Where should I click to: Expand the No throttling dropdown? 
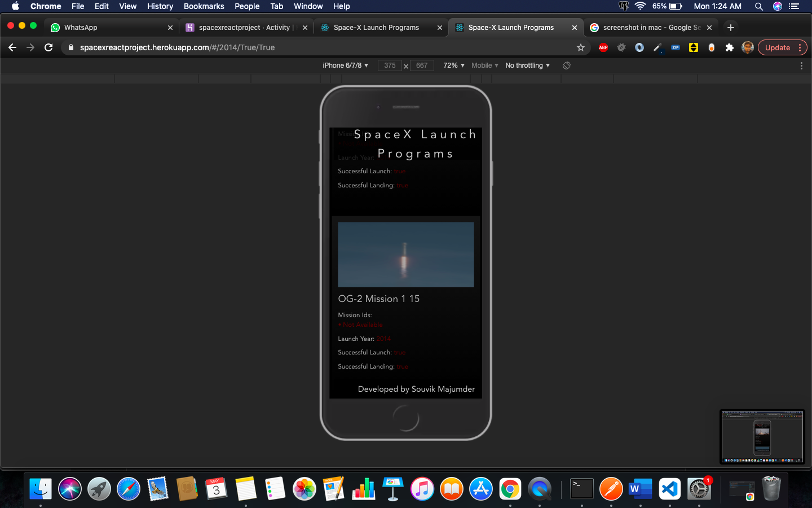(527, 65)
